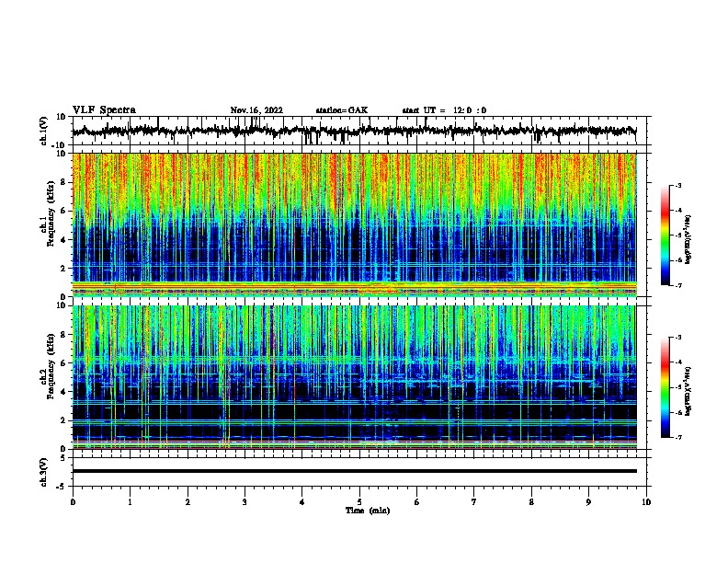Click "-7" tick on lower color bar
This screenshot has width=728, height=563.
(x=678, y=438)
